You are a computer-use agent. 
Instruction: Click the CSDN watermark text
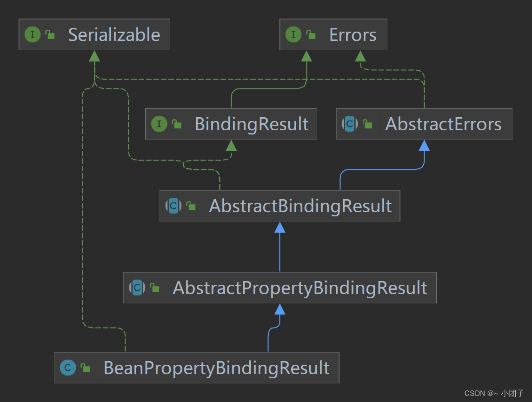click(494, 393)
